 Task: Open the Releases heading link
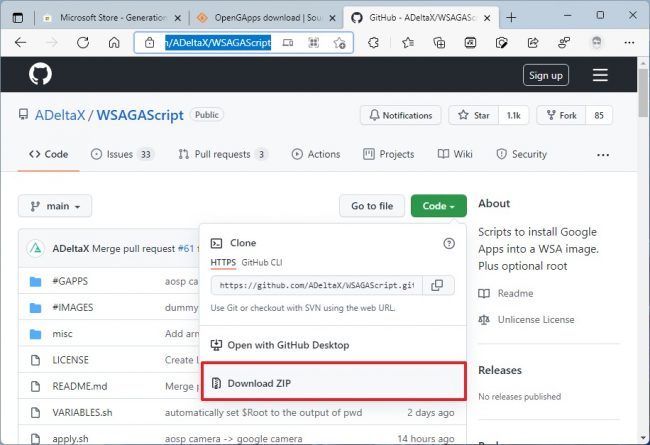[500, 370]
